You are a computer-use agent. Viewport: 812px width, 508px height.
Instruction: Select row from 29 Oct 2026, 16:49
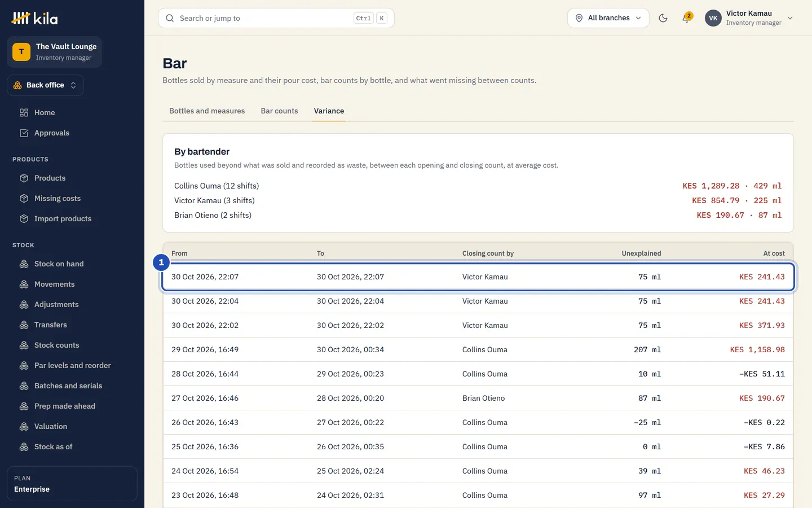click(x=478, y=349)
